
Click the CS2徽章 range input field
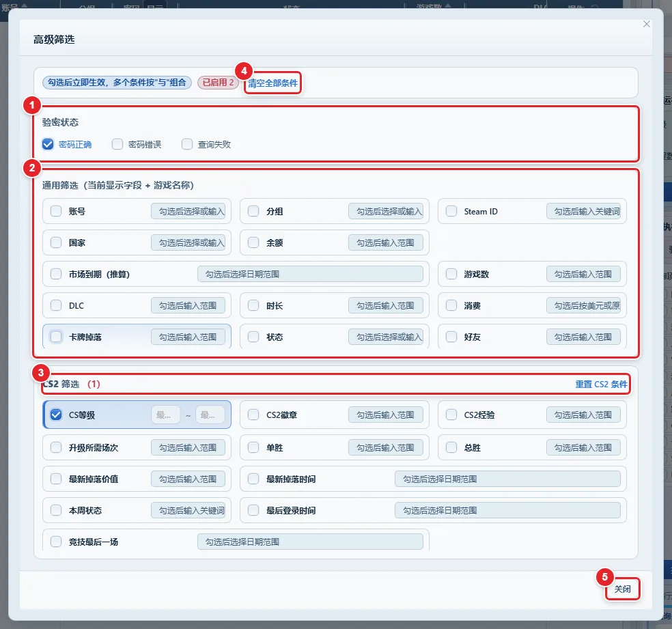coord(386,415)
